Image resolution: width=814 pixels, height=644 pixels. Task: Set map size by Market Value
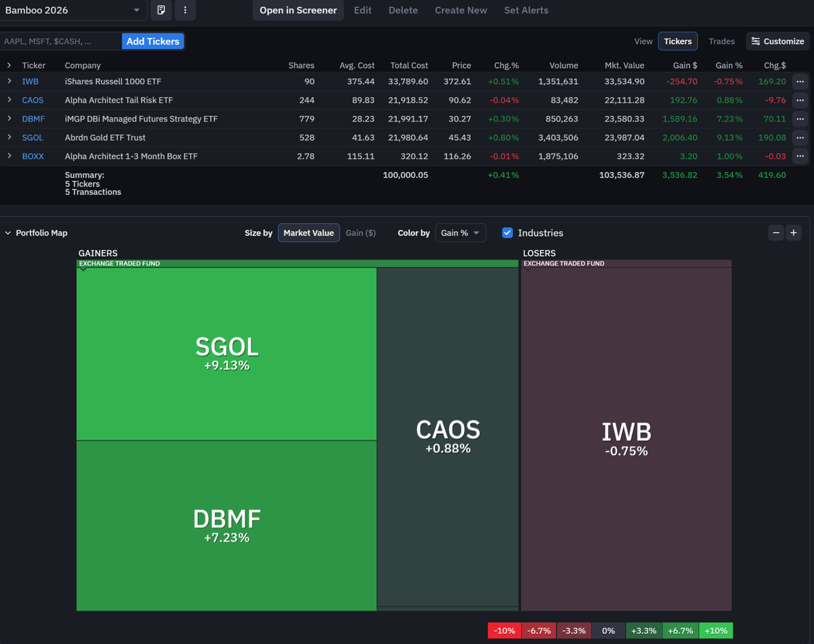coord(308,233)
